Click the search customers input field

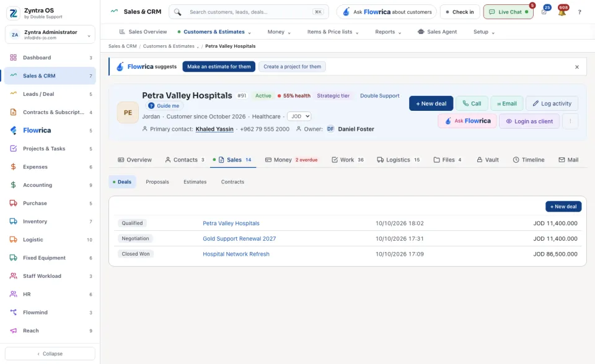[249, 12]
